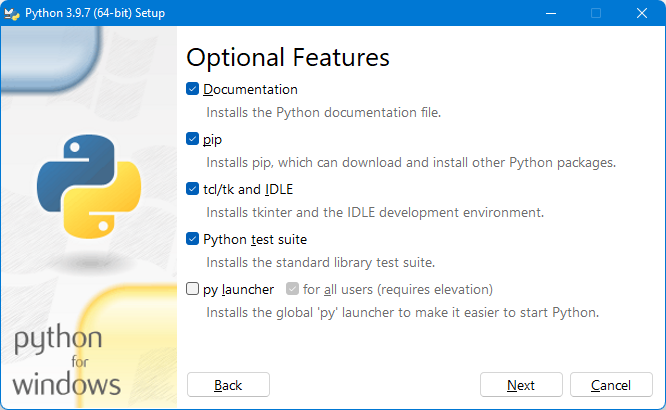Screen dimensions: 666x410
Task: Minimize the Python Setup window
Action: coord(551,13)
